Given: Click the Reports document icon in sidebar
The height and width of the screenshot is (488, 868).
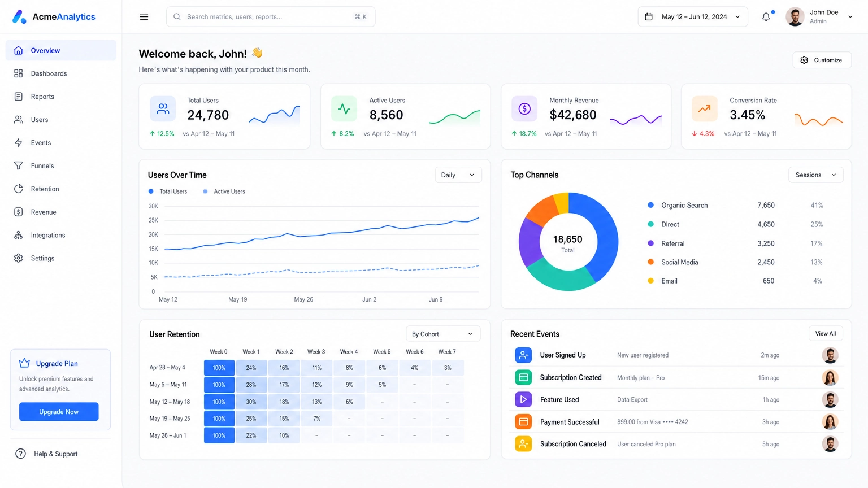Looking at the screenshot, I should point(19,97).
